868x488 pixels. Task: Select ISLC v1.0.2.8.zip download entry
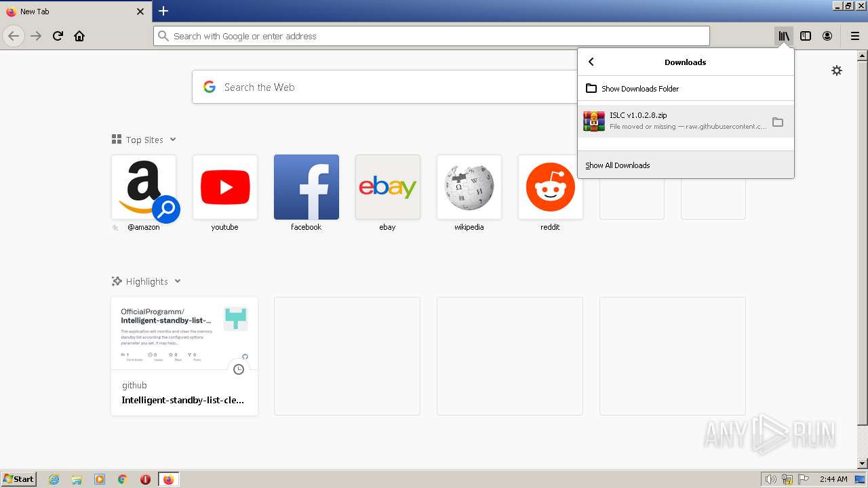[x=686, y=121]
